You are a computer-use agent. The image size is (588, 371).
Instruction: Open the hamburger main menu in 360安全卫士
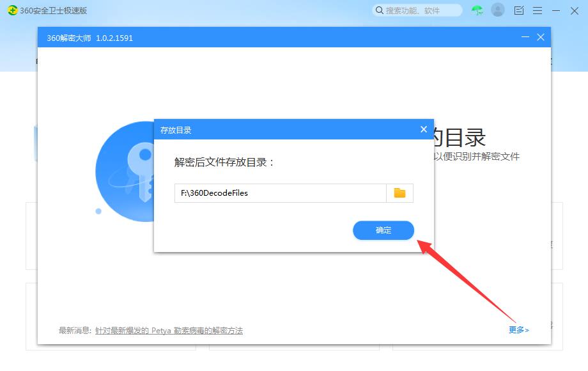[x=538, y=10]
